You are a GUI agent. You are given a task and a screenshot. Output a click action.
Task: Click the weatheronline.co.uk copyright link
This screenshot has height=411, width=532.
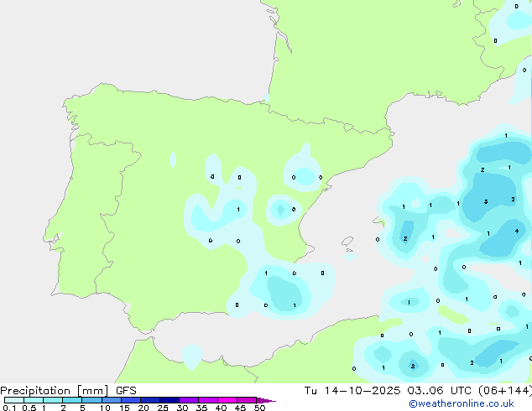(462, 403)
